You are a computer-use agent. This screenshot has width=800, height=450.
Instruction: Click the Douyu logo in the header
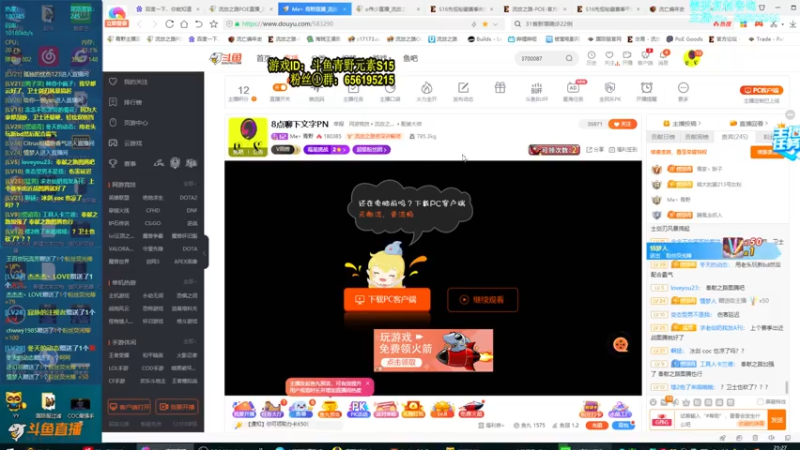226,59
